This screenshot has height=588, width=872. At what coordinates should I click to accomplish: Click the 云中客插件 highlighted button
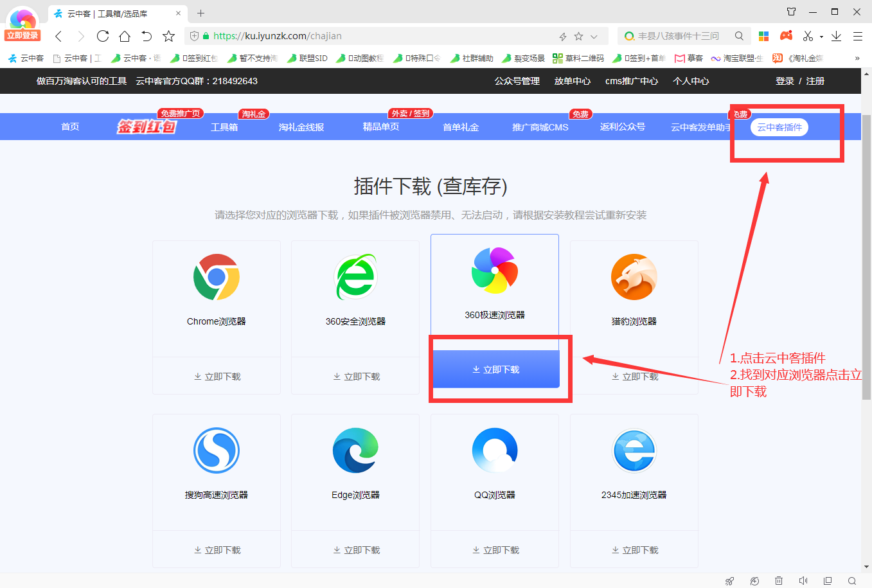tap(779, 127)
